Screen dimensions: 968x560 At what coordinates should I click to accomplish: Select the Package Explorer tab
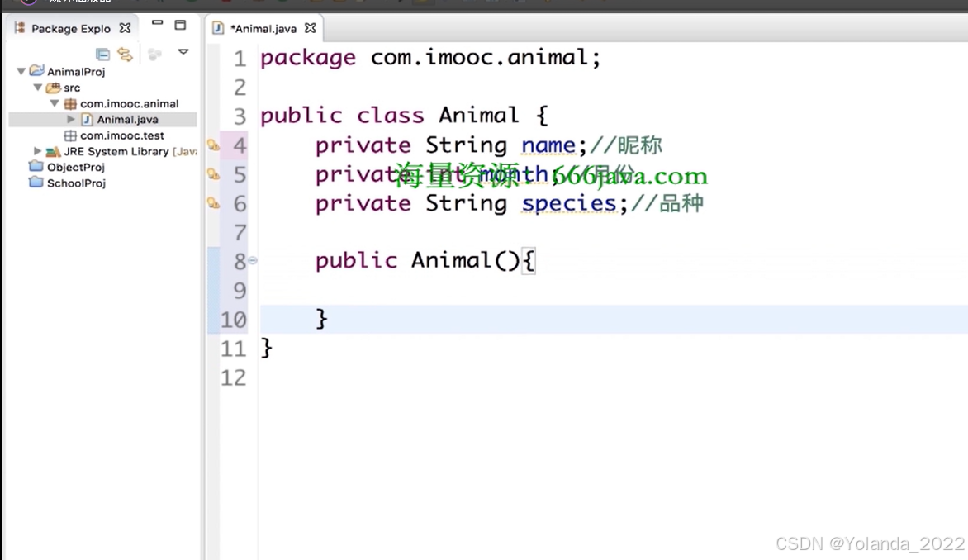(x=71, y=28)
